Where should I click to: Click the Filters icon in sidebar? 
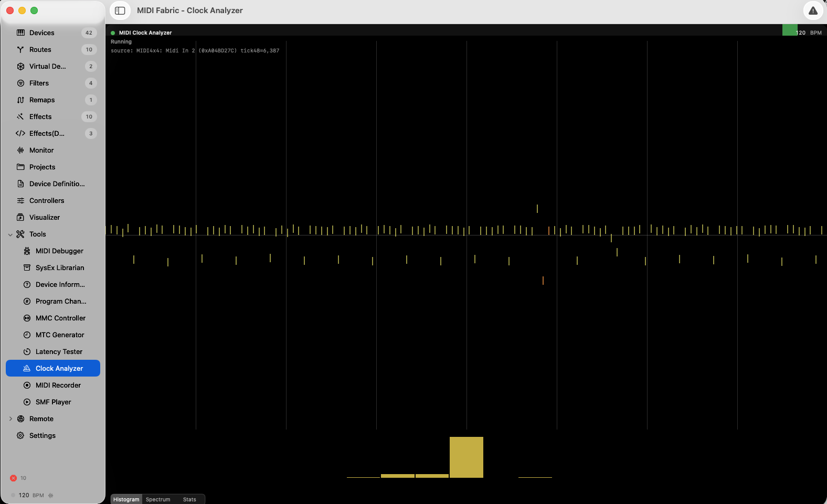(x=20, y=83)
